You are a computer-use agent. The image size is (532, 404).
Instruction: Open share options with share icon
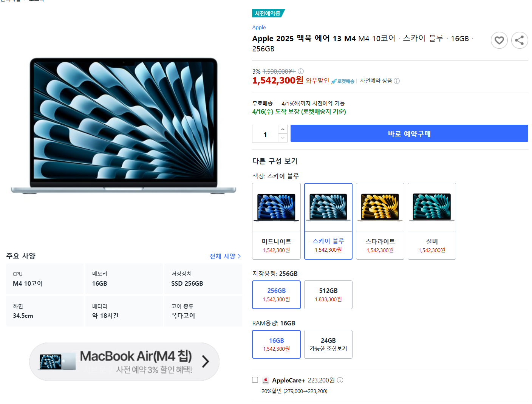520,40
